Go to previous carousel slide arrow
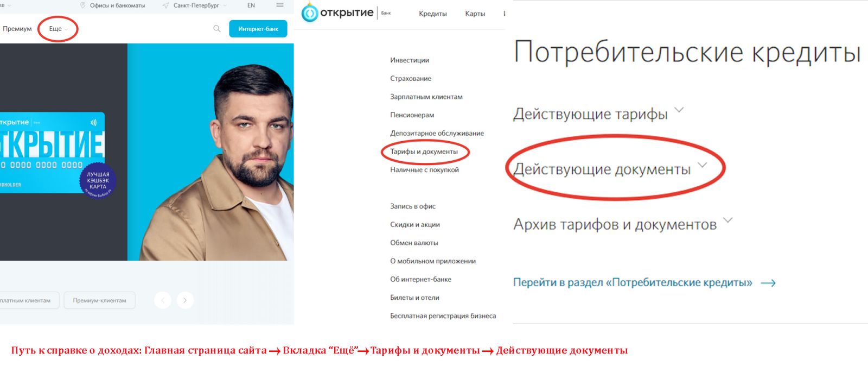This screenshot has height=391, width=868. (x=163, y=300)
